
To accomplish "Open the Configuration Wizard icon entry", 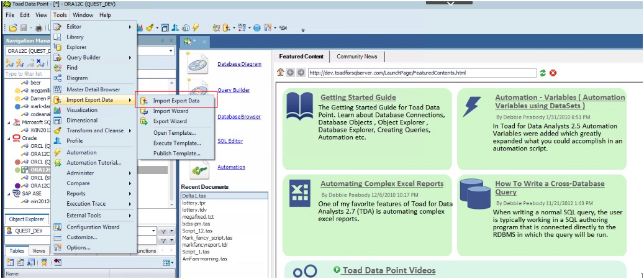I will point(58,227).
